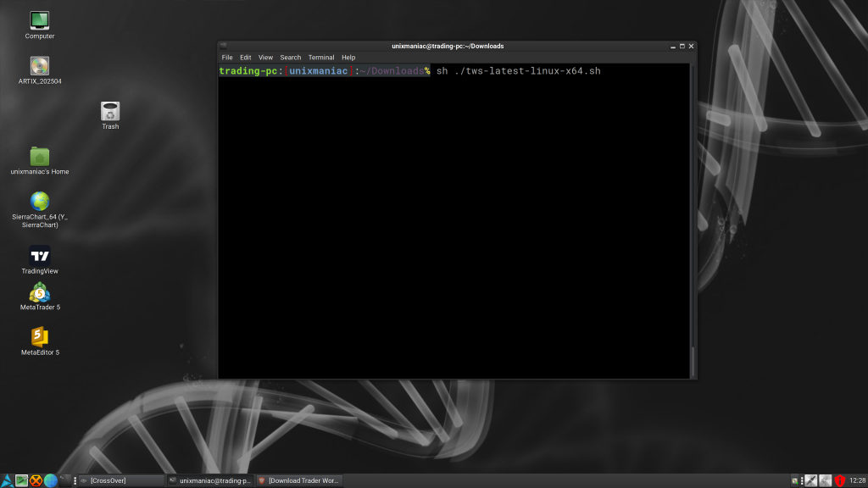Open the Help menu in the terminal window
Screen dimensions: 868x488
[348, 57]
